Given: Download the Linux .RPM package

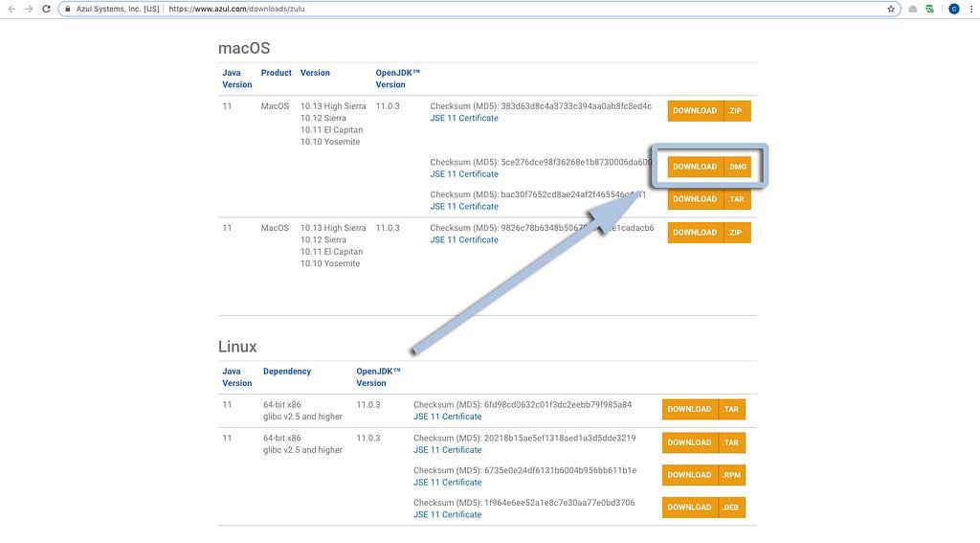Looking at the screenshot, I should point(703,475).
